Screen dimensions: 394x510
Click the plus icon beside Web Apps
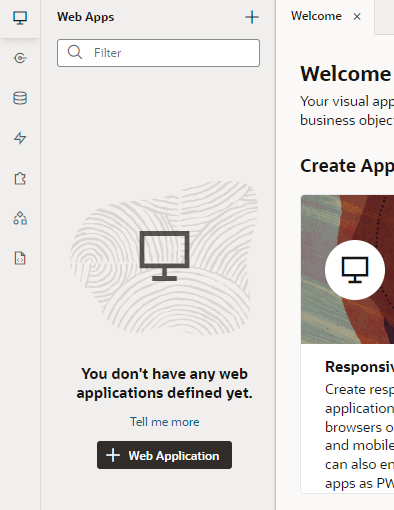pyautogui.click(x=252, y=17)
